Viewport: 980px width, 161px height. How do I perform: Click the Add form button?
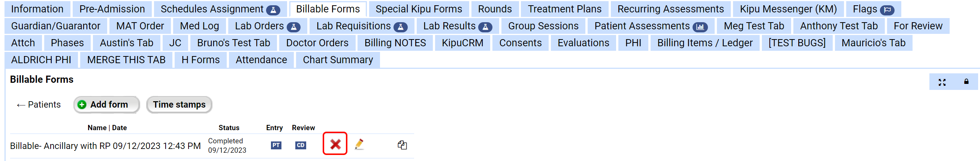click(x=106, y=105)
